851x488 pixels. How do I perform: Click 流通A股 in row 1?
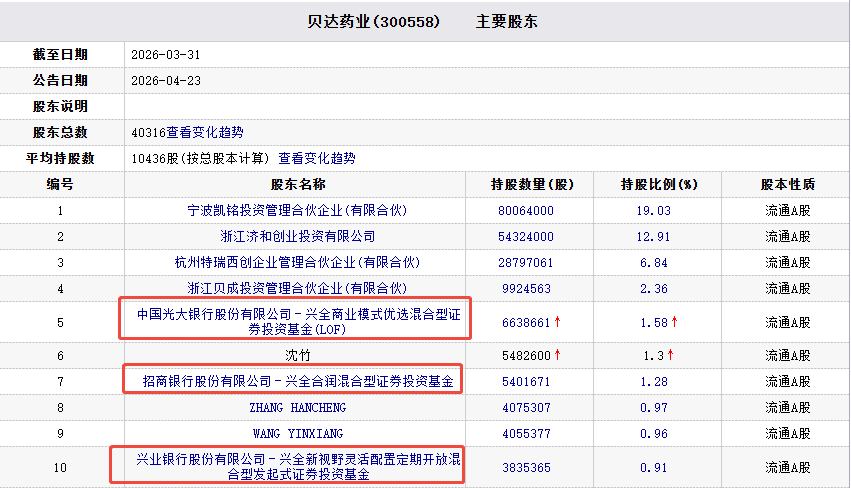tap(788, 210)
